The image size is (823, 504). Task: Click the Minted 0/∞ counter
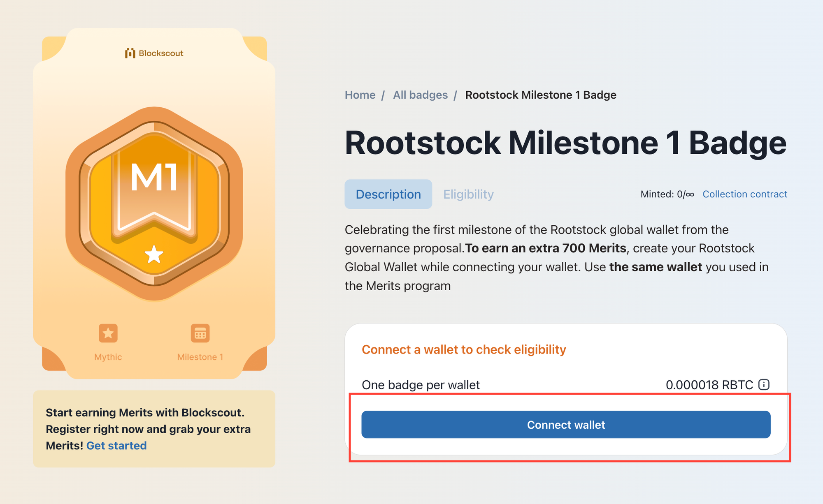(667, 194)
